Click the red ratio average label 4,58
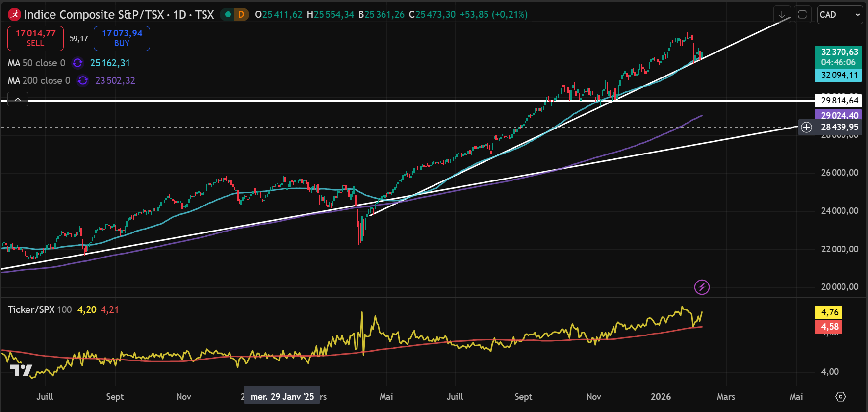868x412 pixels. (x=829, y=327)
